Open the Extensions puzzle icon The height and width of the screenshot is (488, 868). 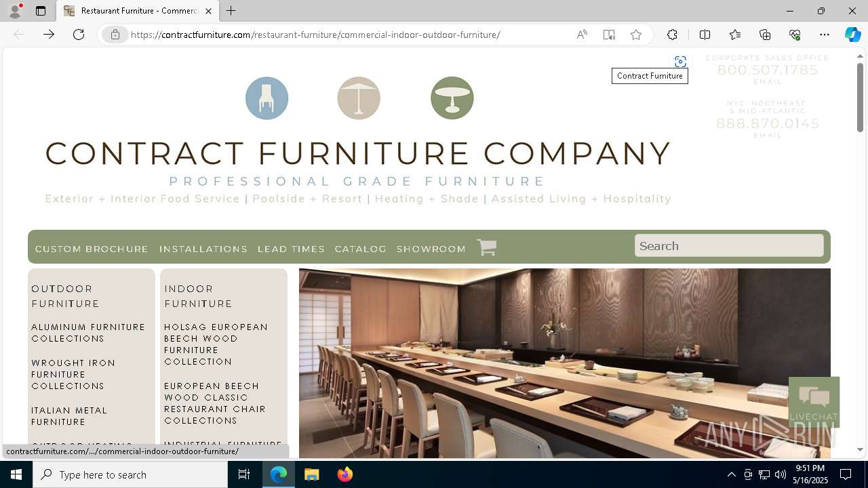tap(672, 35)
